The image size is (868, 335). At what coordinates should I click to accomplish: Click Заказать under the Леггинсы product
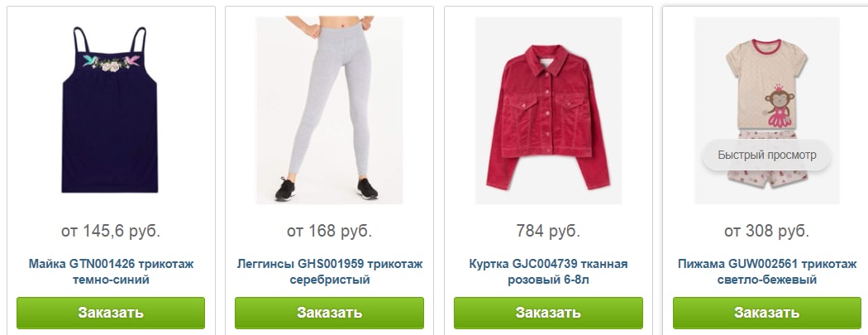[x=329, y=313]
